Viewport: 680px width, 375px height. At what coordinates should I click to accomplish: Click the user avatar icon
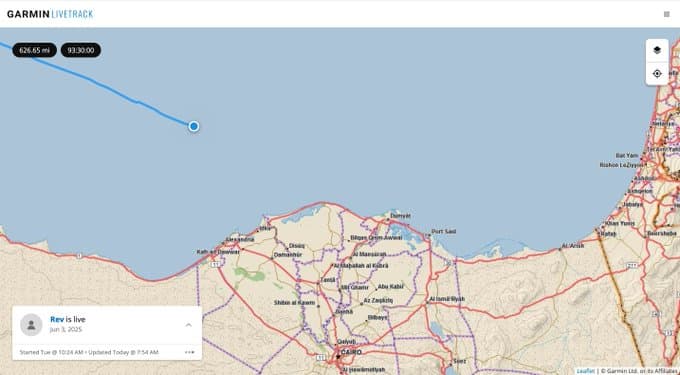(x=31, y=325)
